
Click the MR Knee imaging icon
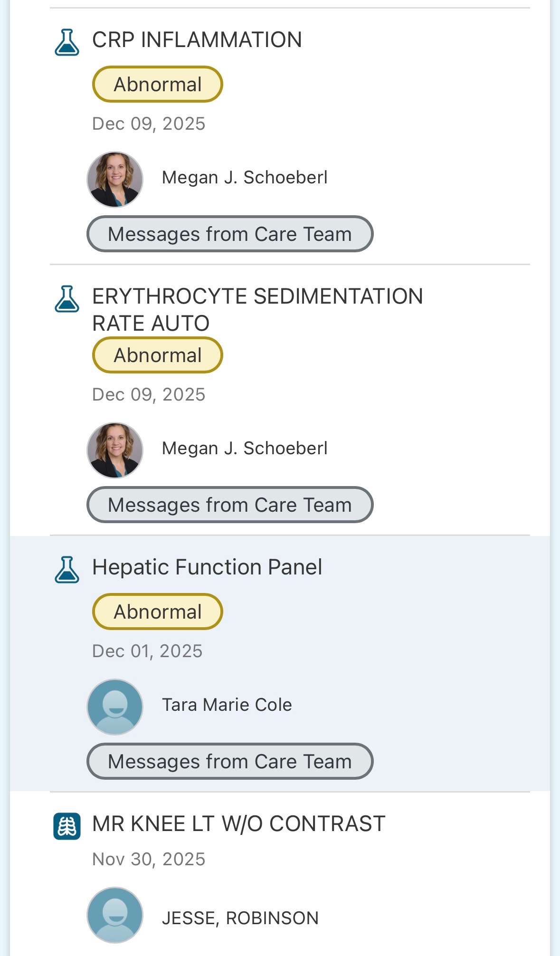point(67,826)
